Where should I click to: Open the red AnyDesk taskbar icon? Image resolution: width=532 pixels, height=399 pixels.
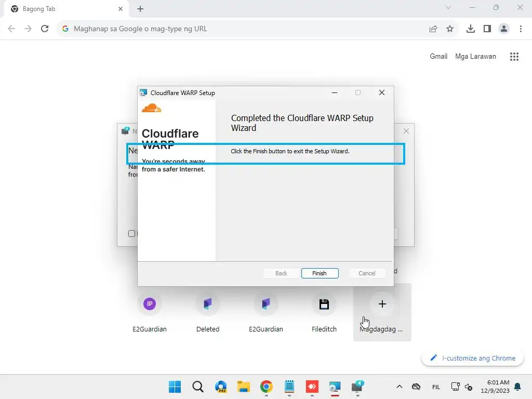click(312, 387)
